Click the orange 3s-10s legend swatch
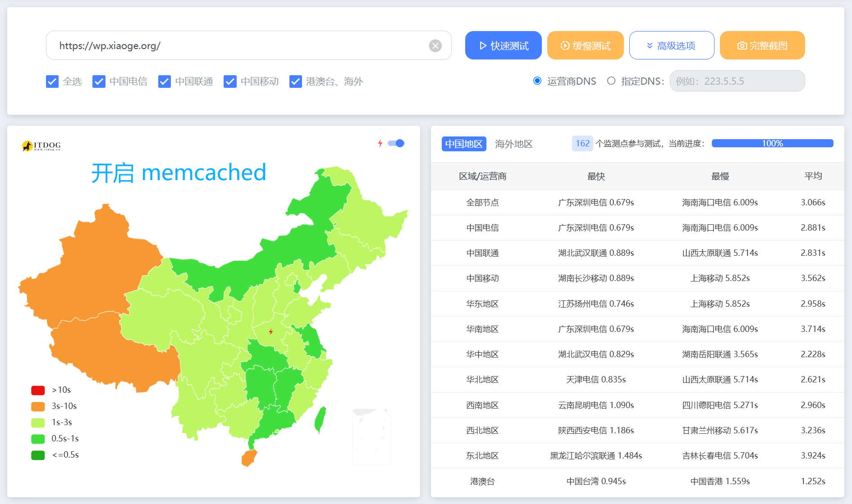This screenshot has width=852, height=504. (x=38, y=406)
